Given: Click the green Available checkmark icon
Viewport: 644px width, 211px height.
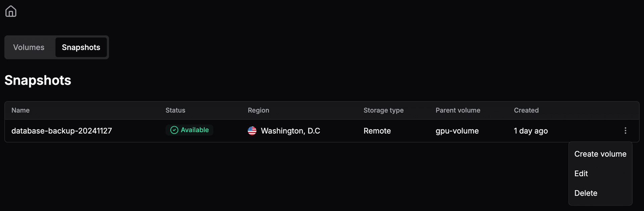Looking at the screenshot, I should [174, 130].
